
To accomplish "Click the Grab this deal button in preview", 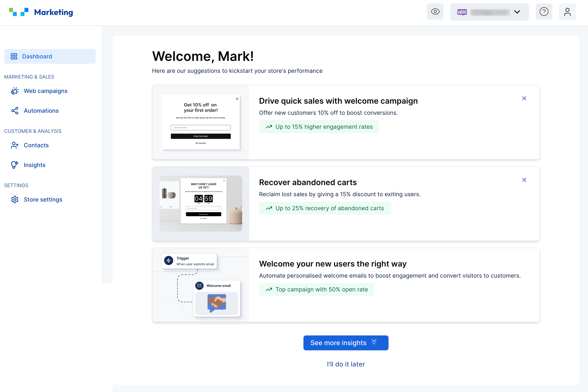I will coord(201,136).
